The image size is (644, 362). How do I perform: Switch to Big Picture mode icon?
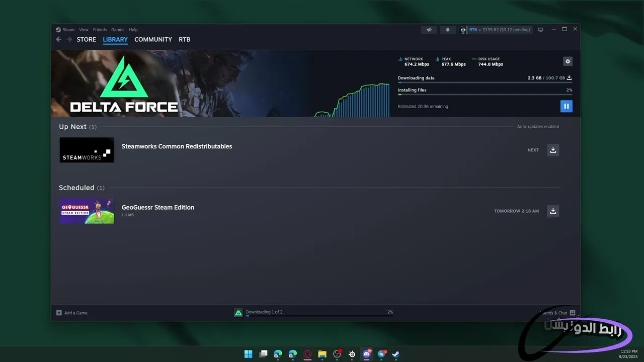(x=541, y=30)
